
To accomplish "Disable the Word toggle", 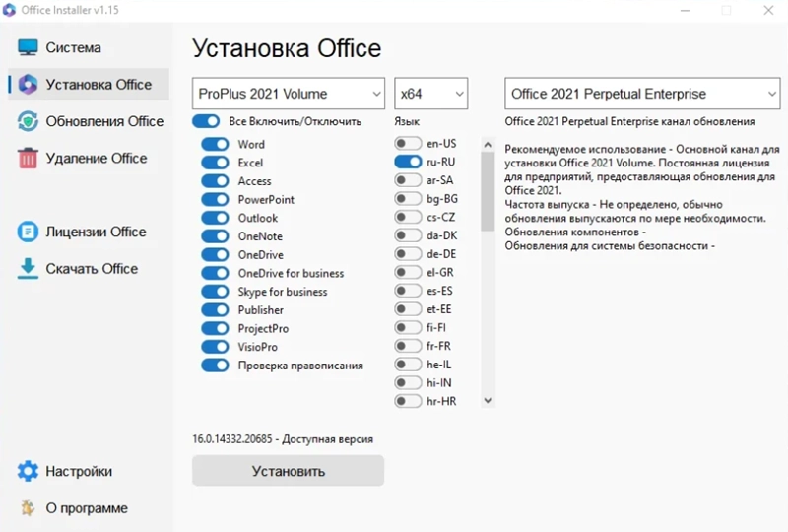I will tap(215, 144).
